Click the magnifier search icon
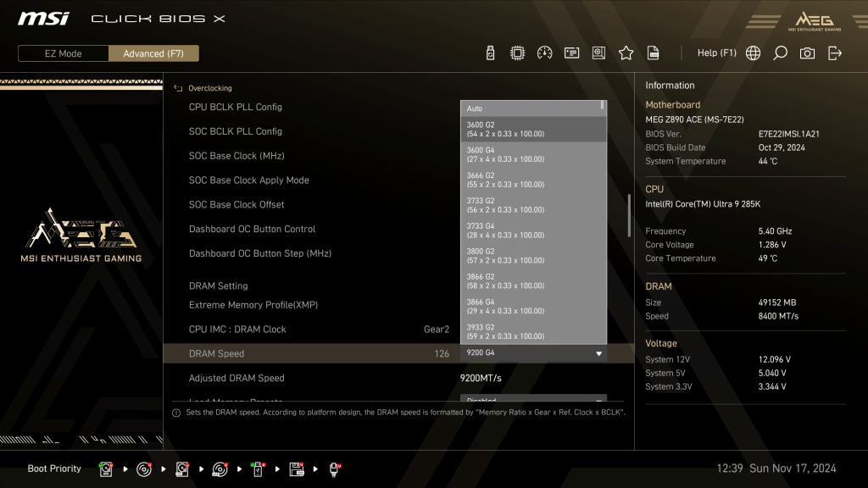 pyautogui.click(x=780, y=53)
